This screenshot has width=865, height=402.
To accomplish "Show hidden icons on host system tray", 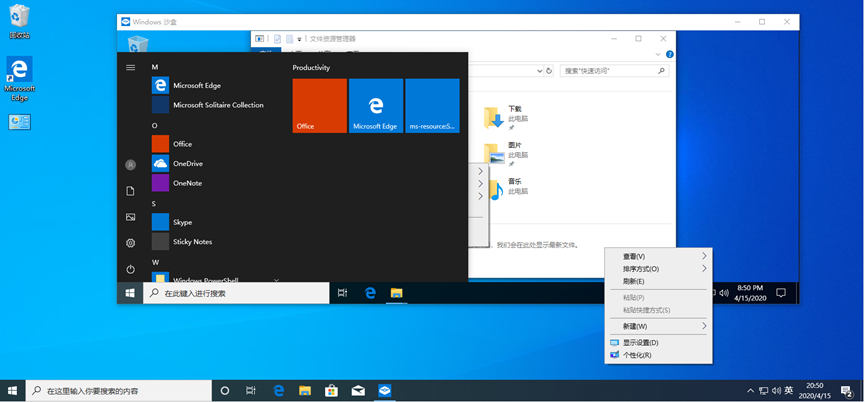I will coord(750,391).
